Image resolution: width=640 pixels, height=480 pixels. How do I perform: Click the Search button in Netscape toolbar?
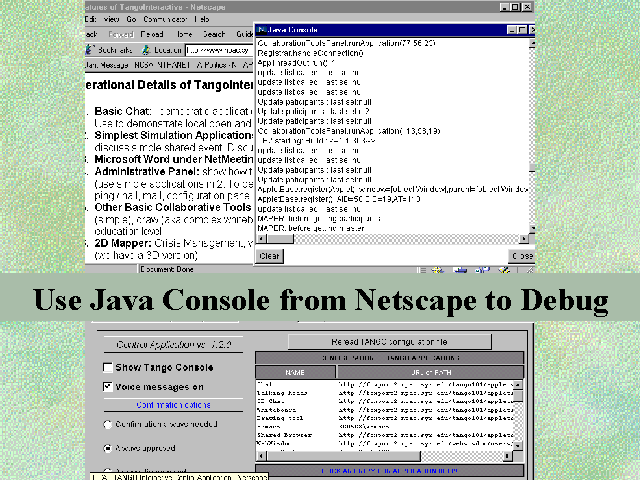[x=214, y=34]
